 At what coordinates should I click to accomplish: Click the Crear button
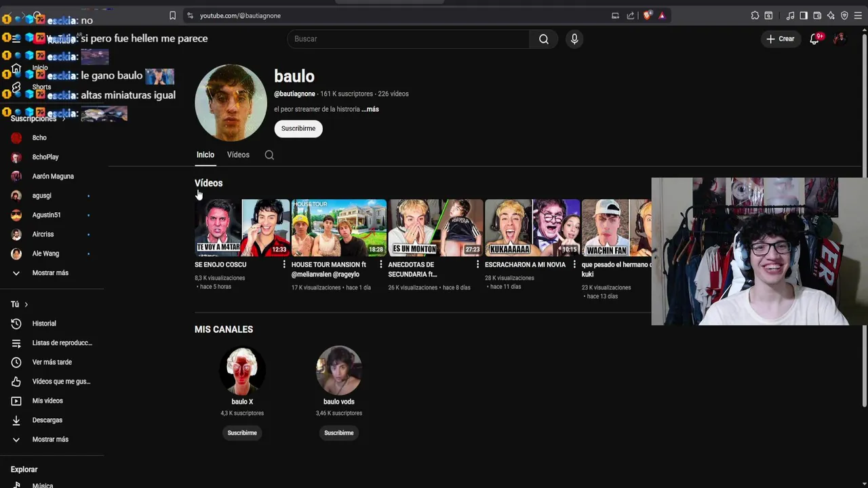click(781, 39)
